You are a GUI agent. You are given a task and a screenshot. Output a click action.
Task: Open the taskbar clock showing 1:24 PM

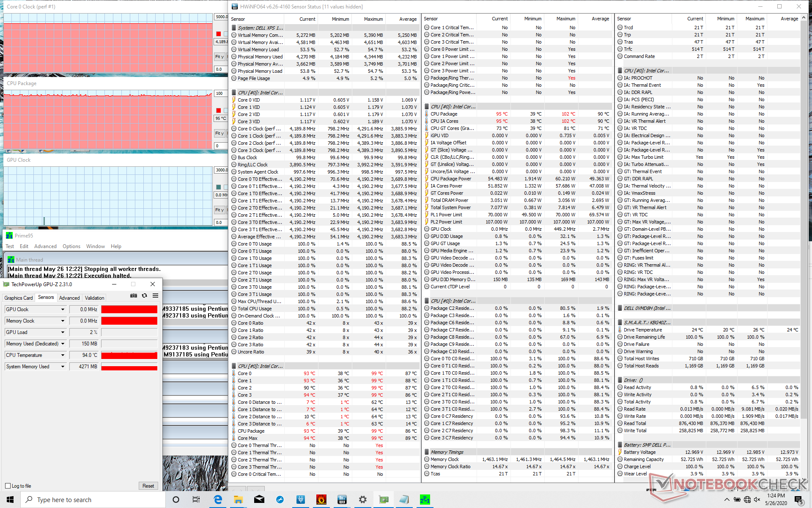(x=776, y=500)
